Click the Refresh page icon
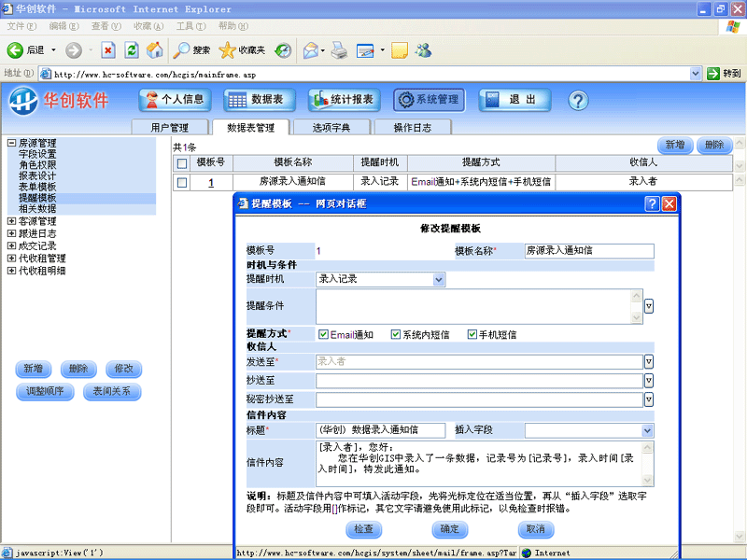This screenshot has width=747, height=560. pyautogui.click(x=132, y=50)
